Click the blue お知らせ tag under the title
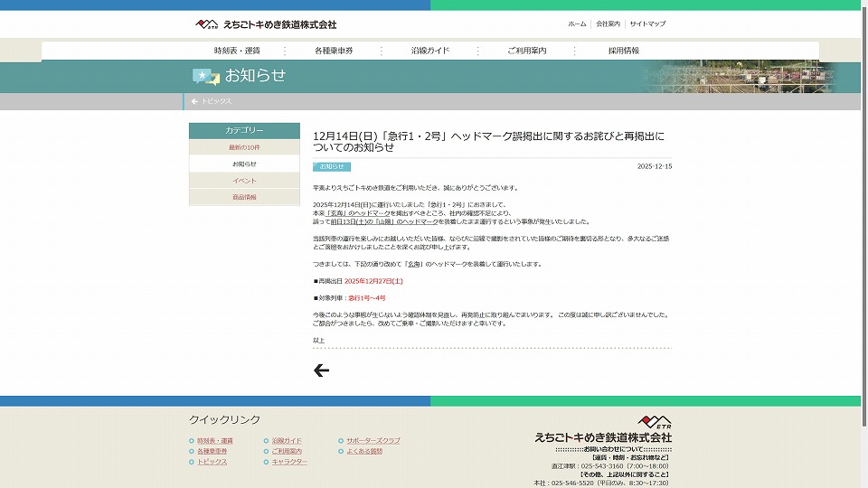Image resolution: width=868 pixels, height=488 pixels. point(332,166)
